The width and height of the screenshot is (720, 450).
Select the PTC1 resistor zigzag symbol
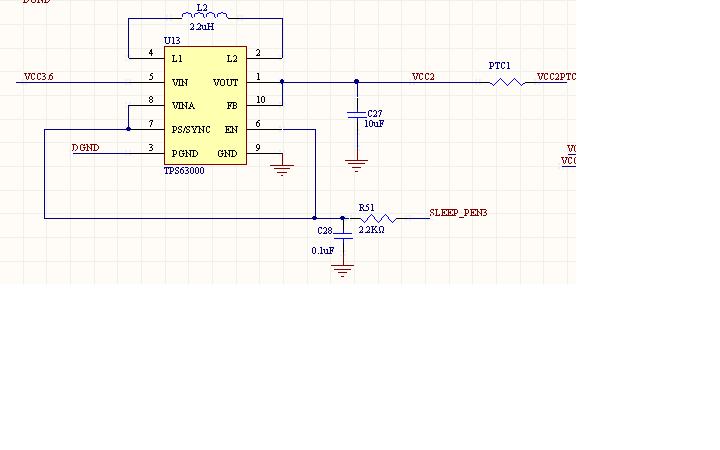click(x=507, y=82)
